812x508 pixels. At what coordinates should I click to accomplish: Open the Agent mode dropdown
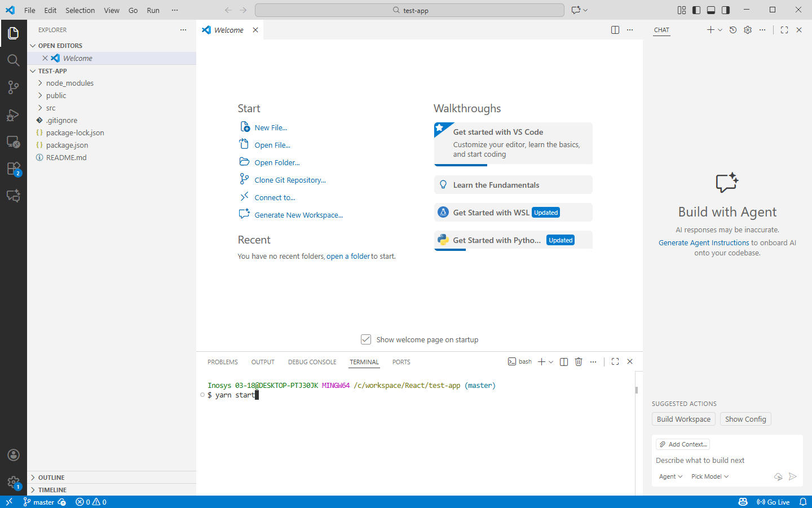pyautogui.click(x=670, y=476)
